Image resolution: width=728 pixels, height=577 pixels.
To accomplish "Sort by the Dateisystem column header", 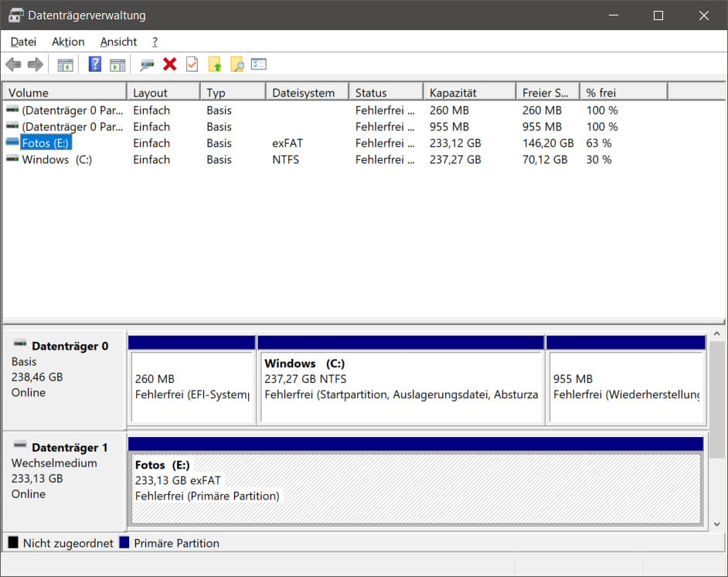I will (x=308, y=93).
